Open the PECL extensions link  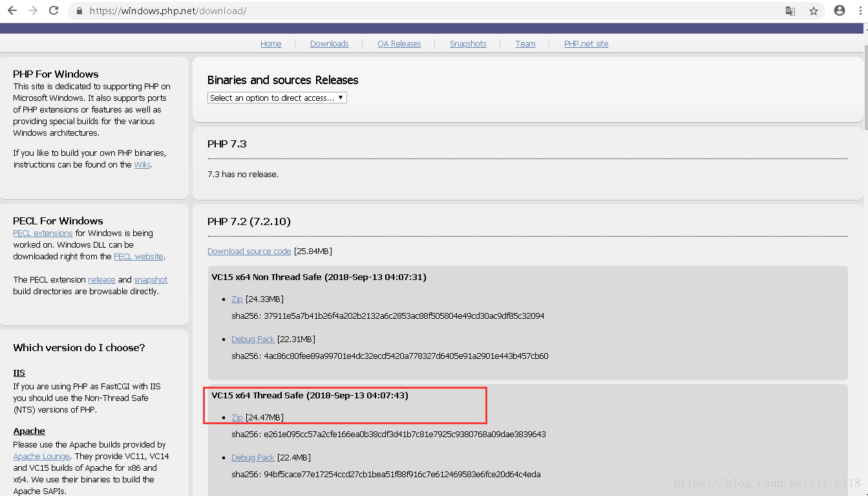[x=43, y=233]
